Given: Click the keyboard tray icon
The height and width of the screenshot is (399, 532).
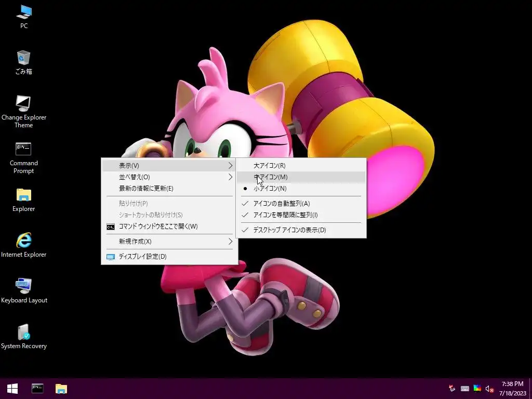Looking at the screenshot, I should [465, 389].
